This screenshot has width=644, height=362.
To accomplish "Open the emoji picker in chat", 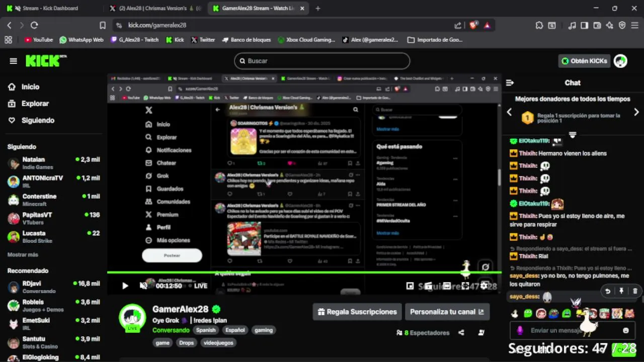I will [x=626, y=330].
